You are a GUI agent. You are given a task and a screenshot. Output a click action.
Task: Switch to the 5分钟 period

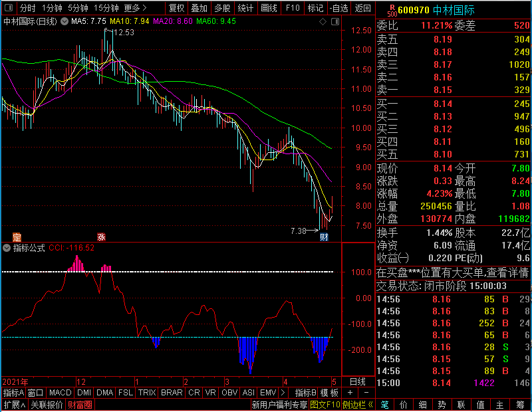tap(78, 8)
